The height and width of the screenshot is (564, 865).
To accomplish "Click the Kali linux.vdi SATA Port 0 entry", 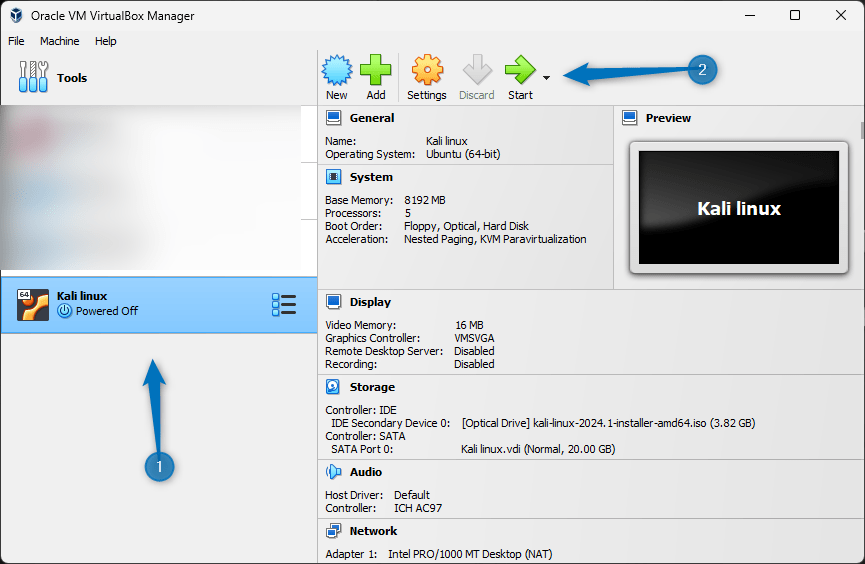I will (x=538, y=449).
